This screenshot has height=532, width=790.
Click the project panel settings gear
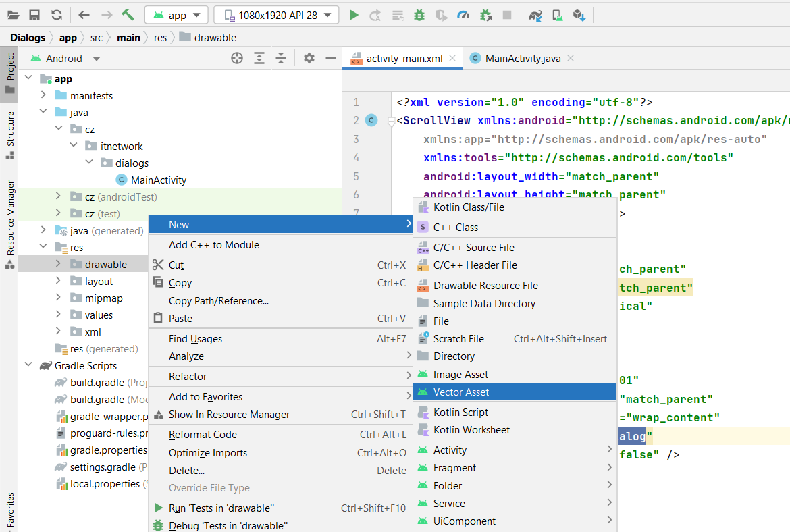309,59
